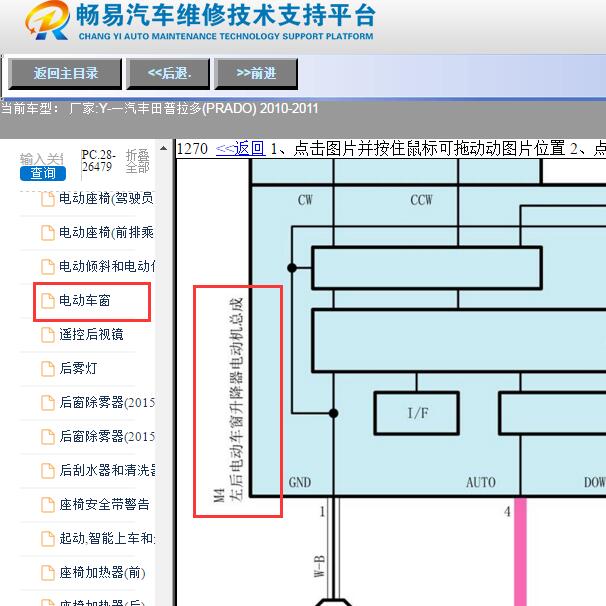Screen dimensions: 606x606
Task: Select 后雾灯 in the sidebar list
Action: point(78,368)
